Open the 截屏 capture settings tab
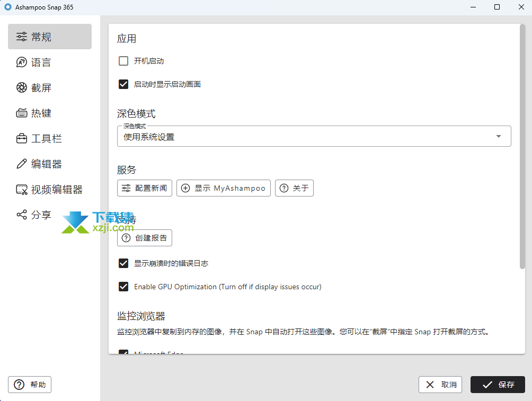532x401 pixels. [49, 87]
